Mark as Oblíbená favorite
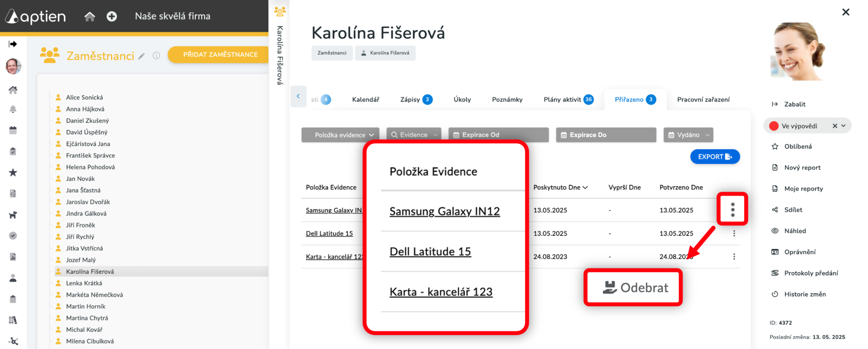This screenshot has height=349, width=868. (792, 147)
